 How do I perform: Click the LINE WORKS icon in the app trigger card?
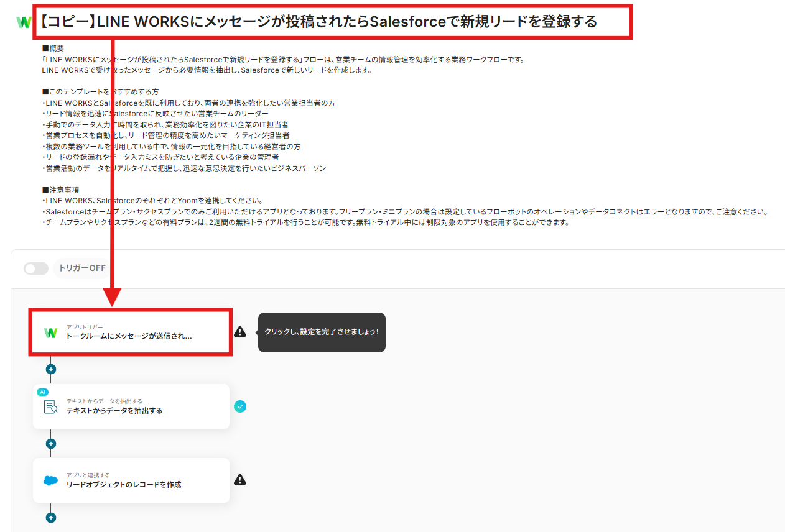(x=50, y=332)
